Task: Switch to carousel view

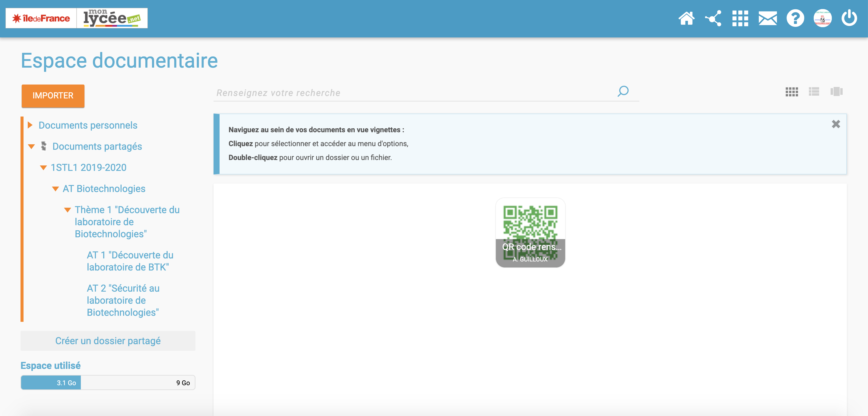Action: [x=836, y=92]
